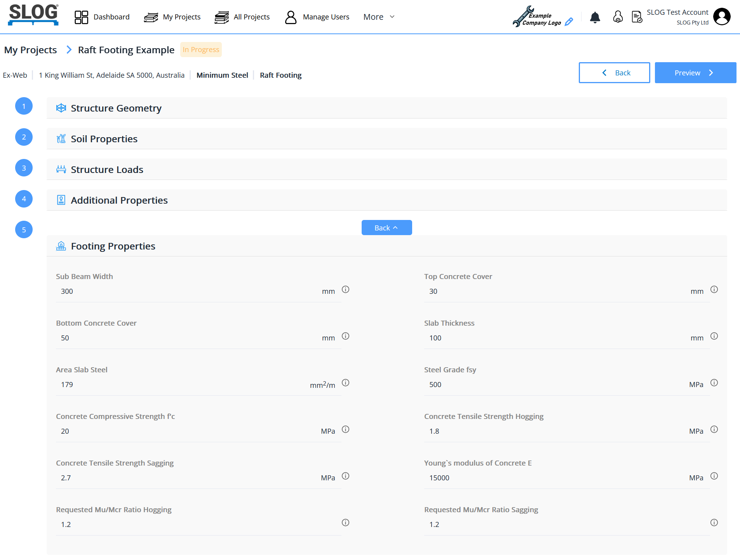Show info for Sub Beam Width
740x560 pixels.
pyautogui.click(x=345, y=290)
